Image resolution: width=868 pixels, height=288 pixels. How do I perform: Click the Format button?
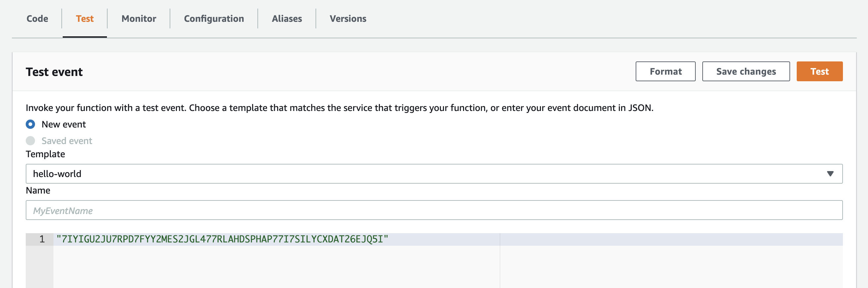(665, 71)
